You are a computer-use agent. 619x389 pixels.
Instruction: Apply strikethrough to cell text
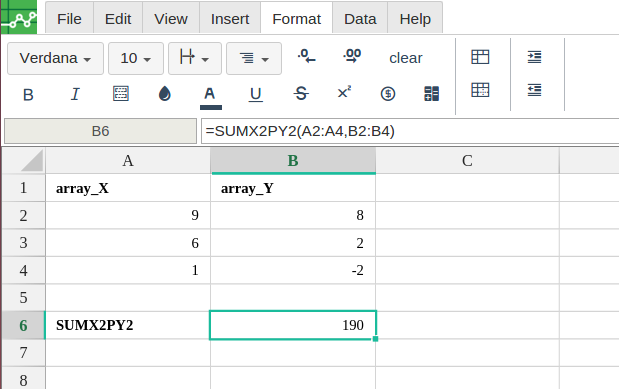click(301, 94)
